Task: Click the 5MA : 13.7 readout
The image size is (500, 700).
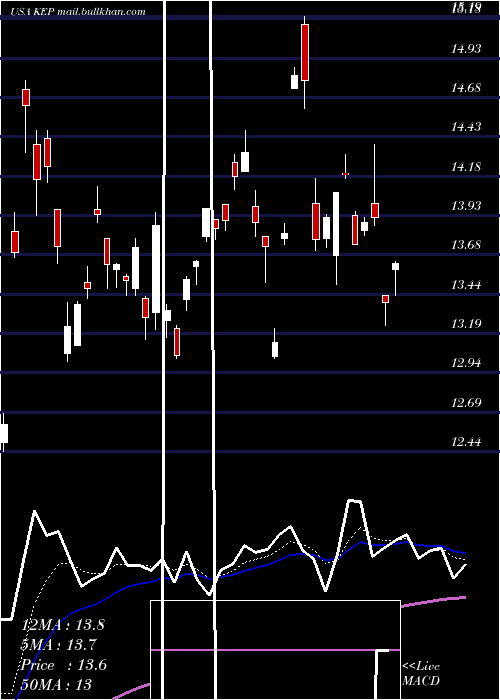Action: click(59, 645)
